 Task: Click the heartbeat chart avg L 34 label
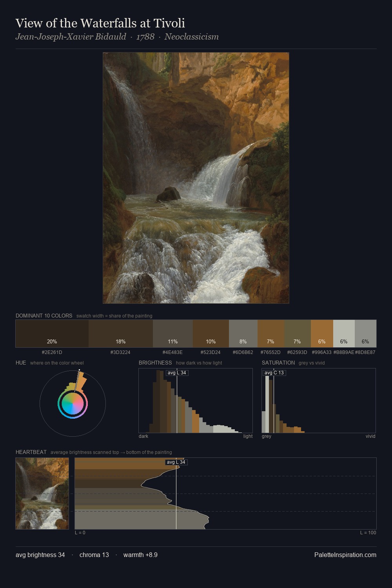176,462
